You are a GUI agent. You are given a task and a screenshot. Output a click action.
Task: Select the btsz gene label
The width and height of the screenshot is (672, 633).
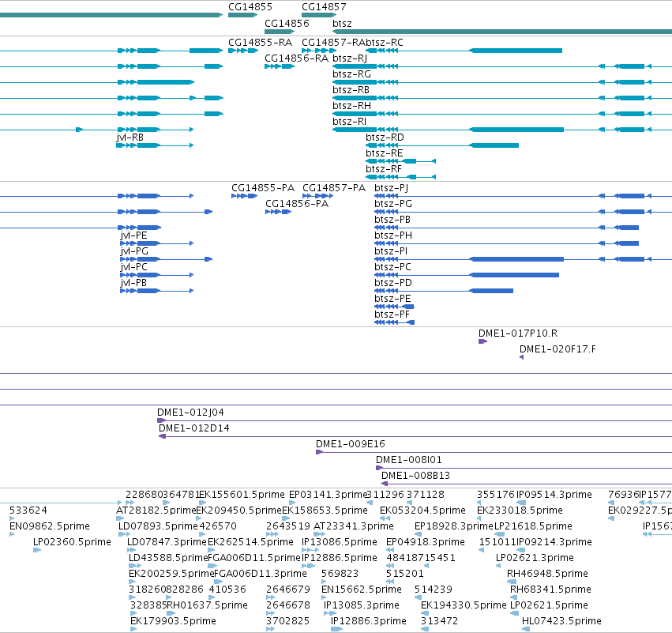point(342,24)
